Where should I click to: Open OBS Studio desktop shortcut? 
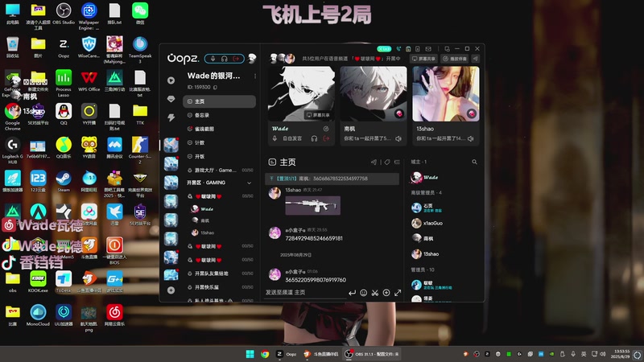coord(64,14)
